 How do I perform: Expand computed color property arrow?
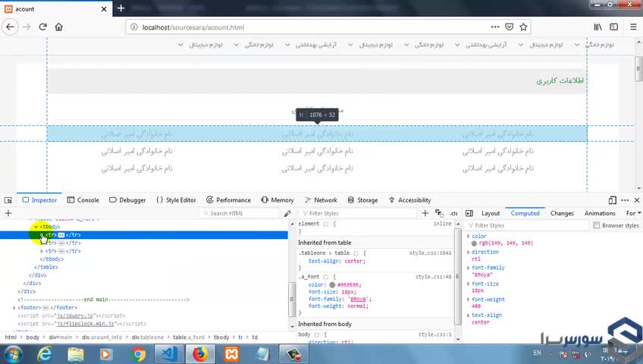(x=469, y=236)
